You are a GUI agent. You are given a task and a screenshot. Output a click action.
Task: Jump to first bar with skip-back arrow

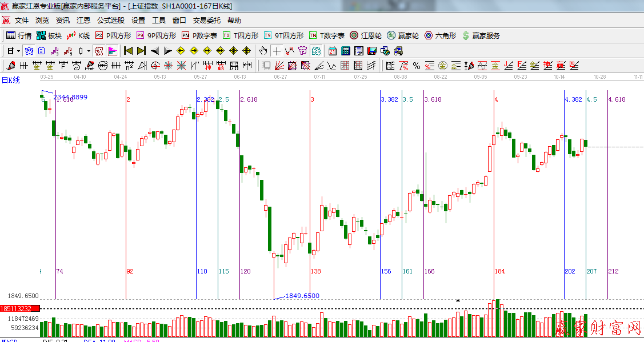(x=129, y=51)
